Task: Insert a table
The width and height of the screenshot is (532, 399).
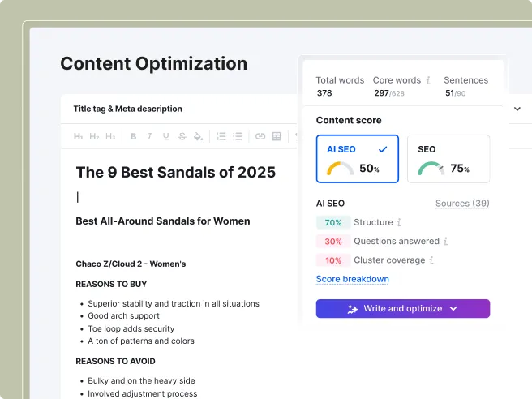Action: [277, 136]
